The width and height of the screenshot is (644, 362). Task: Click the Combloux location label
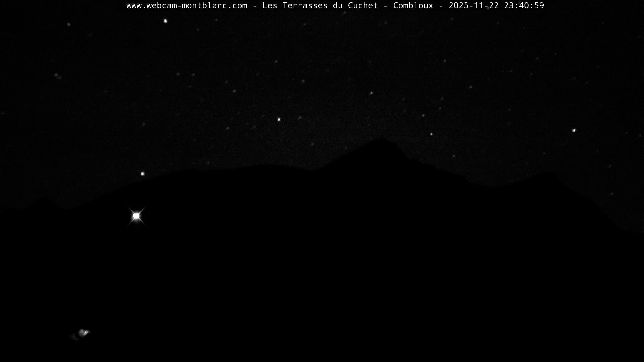(x=413, y=6)
